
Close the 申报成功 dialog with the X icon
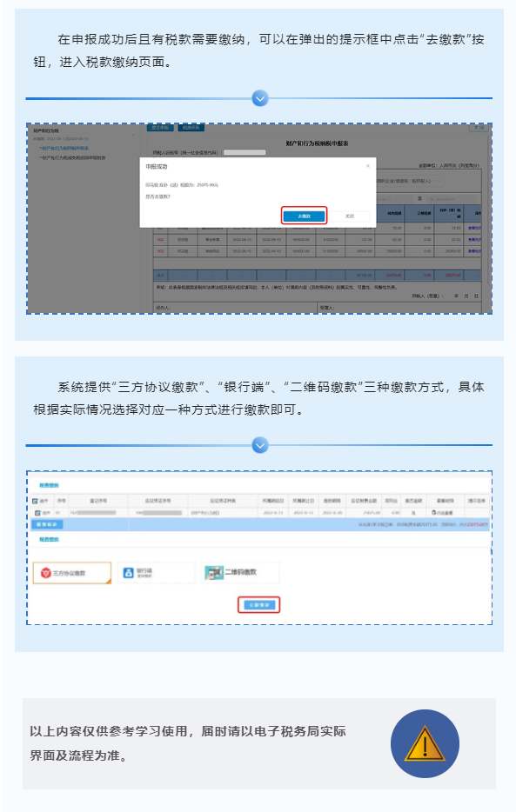[x=368, y=166]
